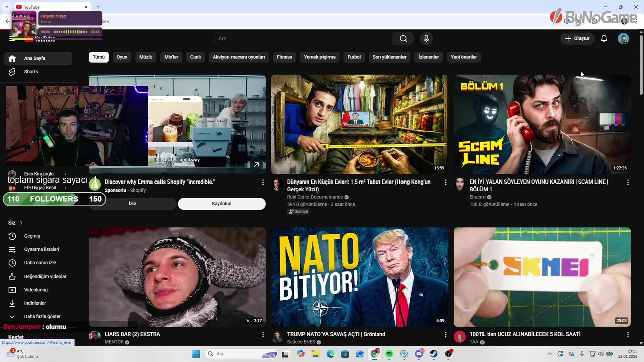
Task: Click the Kaydolun button
Action: tap(221, 204)
